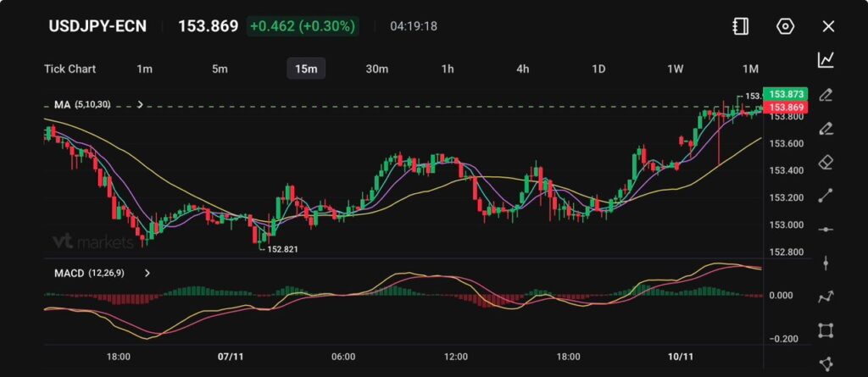Select the 1m timeframe option
Viewport: 868px width, 377px height.
point(144,69)
